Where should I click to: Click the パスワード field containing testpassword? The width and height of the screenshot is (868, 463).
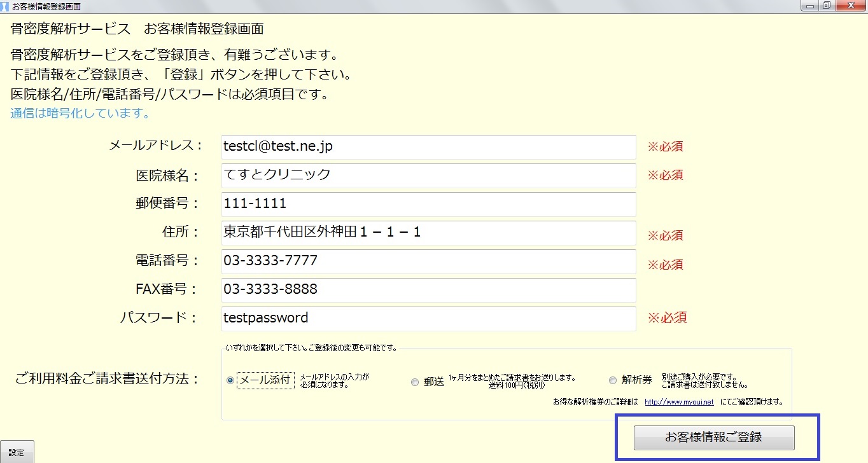428,319
